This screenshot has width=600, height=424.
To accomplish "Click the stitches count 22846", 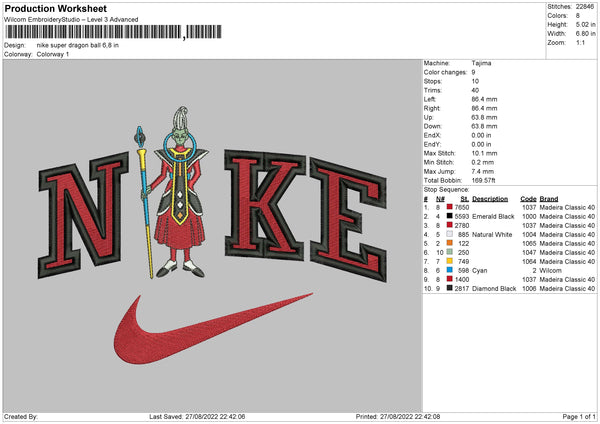I will tap(585, 7).
